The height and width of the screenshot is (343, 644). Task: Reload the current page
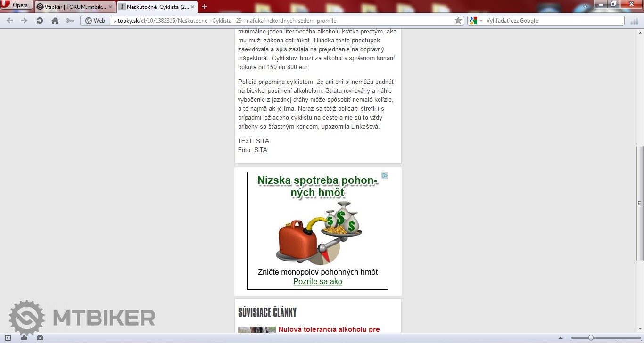pyautogui.click(x=40, y=21)
